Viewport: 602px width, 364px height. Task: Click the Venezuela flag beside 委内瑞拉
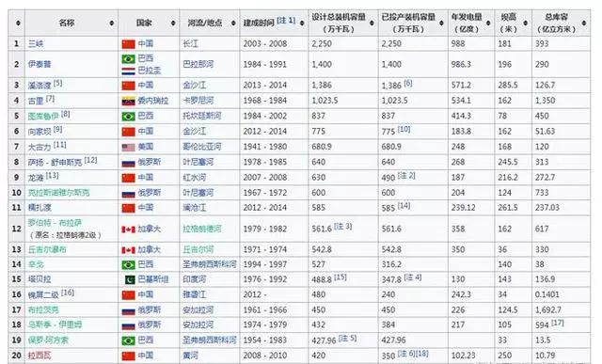tap(128, 101)
